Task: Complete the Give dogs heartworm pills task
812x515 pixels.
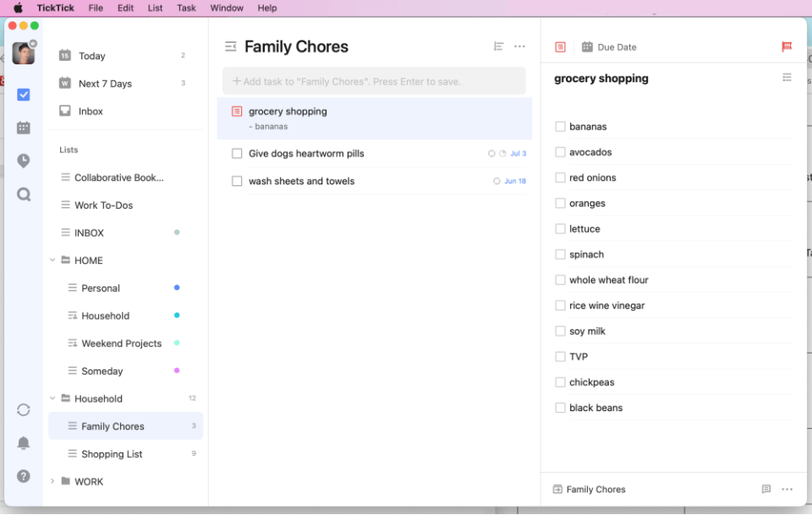Action: click(237, 154)
